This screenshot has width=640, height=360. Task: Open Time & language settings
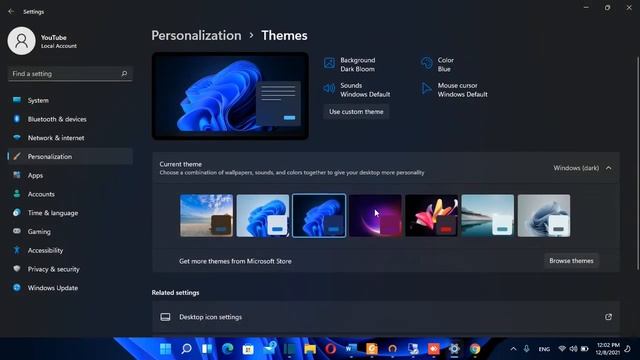(x=70, y=213)
